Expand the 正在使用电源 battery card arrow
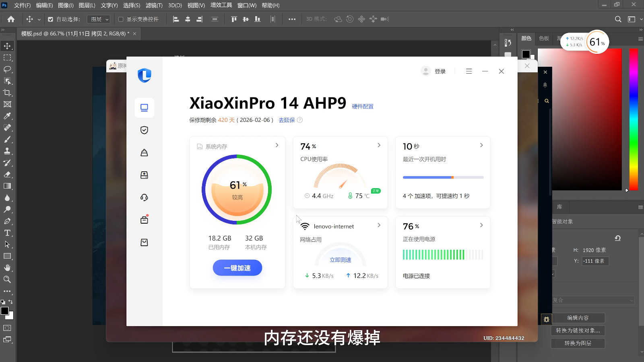 [481, 225]
